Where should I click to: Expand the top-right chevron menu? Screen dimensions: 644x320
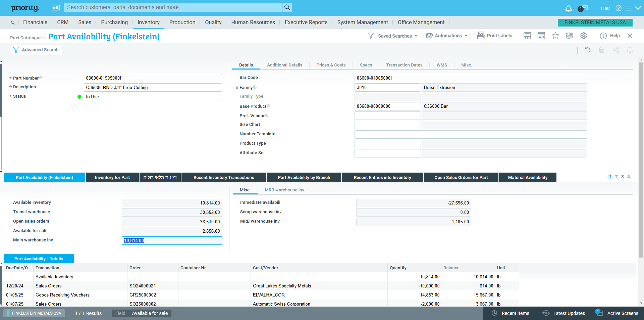point(638,8)
